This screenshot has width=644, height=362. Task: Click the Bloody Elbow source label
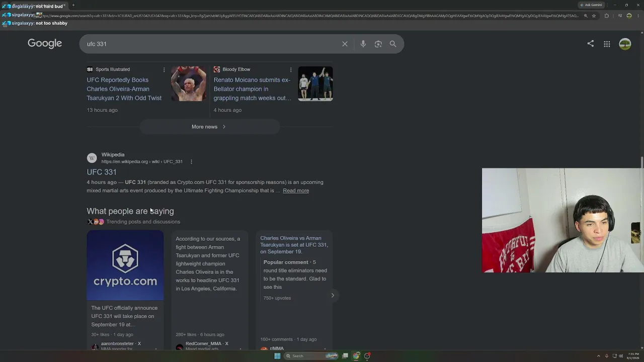point(236,69)
